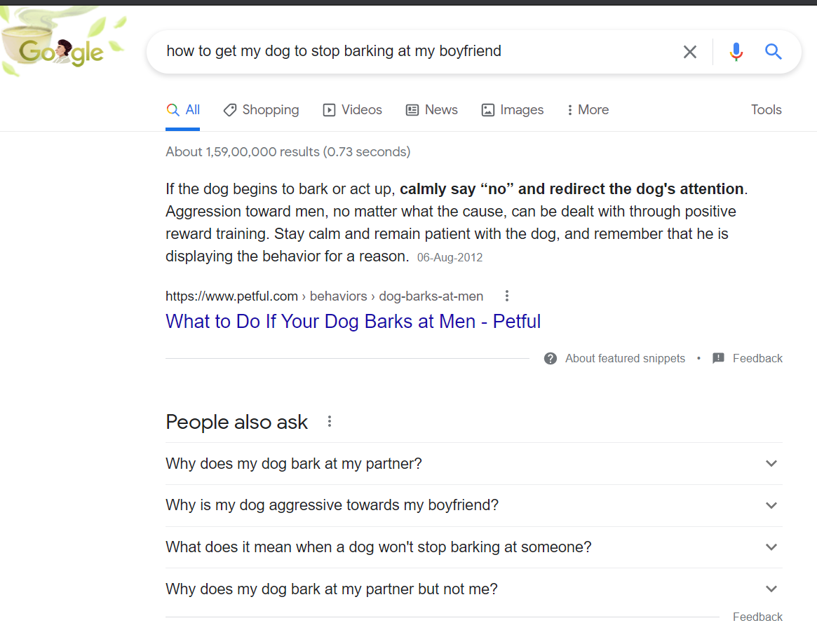Click the question mark help icon

coord(551,358)
